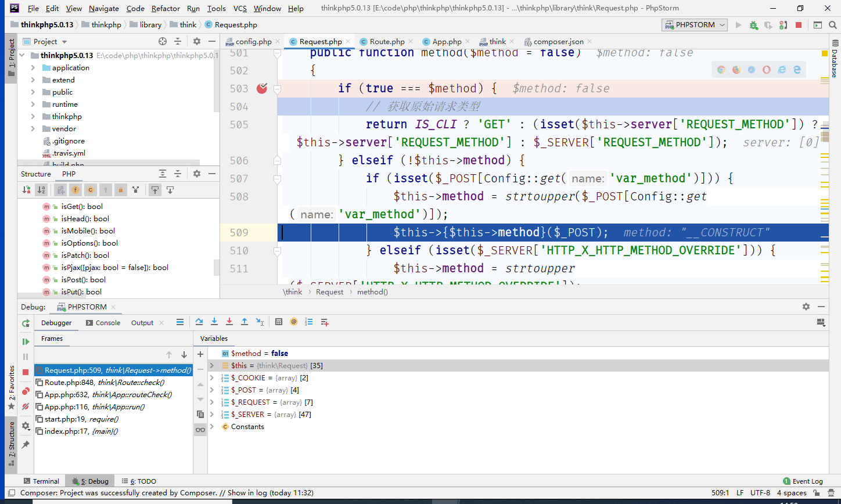This screenshot has height=504, width=841.
Task: Add a new watch with plus icon
Action: tap(200, 354)
